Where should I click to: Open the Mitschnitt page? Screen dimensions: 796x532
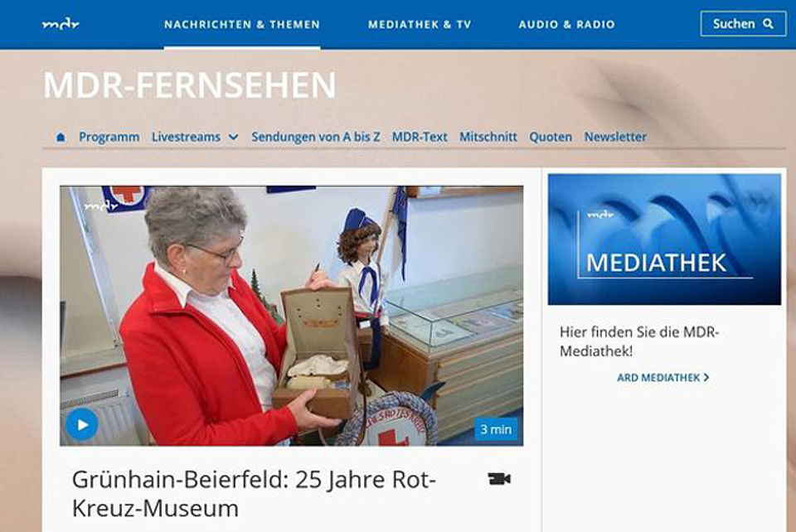pyautogui.click(x=488, y=137)
